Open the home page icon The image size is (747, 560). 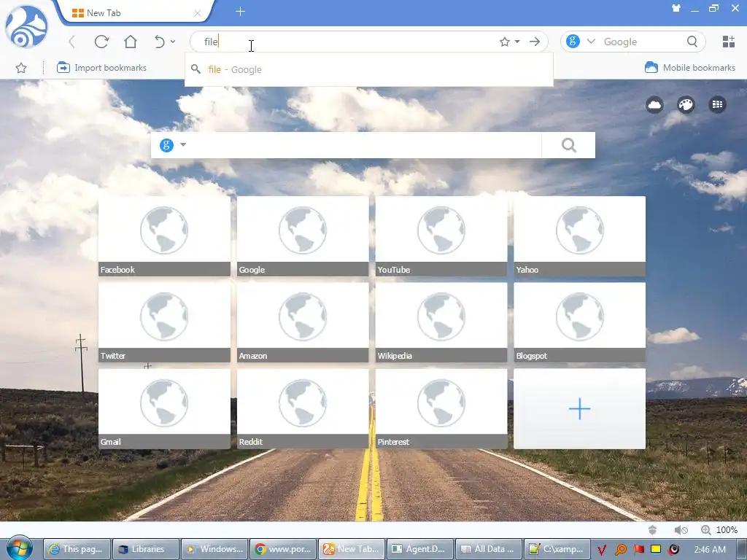(131, 42)
